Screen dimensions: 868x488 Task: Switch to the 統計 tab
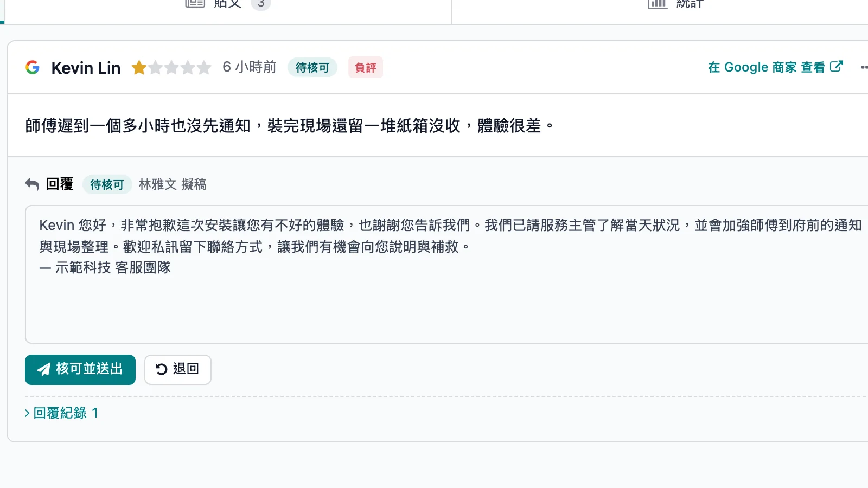tap(675, 5)
